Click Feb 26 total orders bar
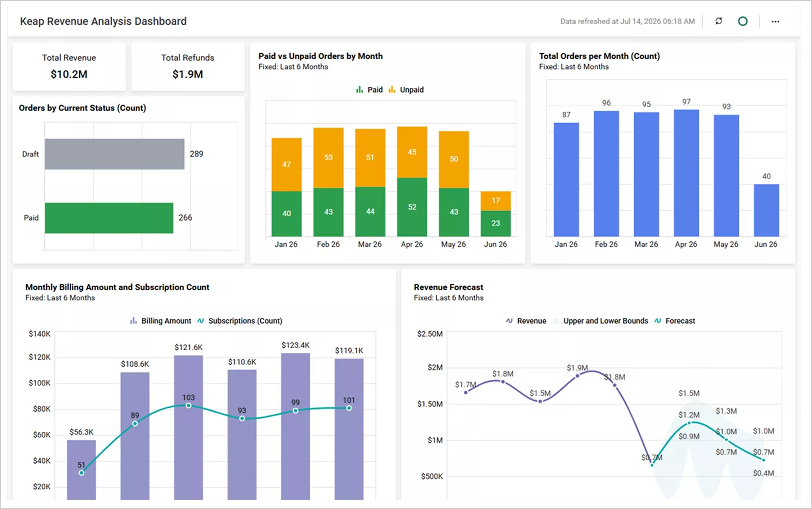Viewport: 812px width, 509px height. click(x=606, y=173)
